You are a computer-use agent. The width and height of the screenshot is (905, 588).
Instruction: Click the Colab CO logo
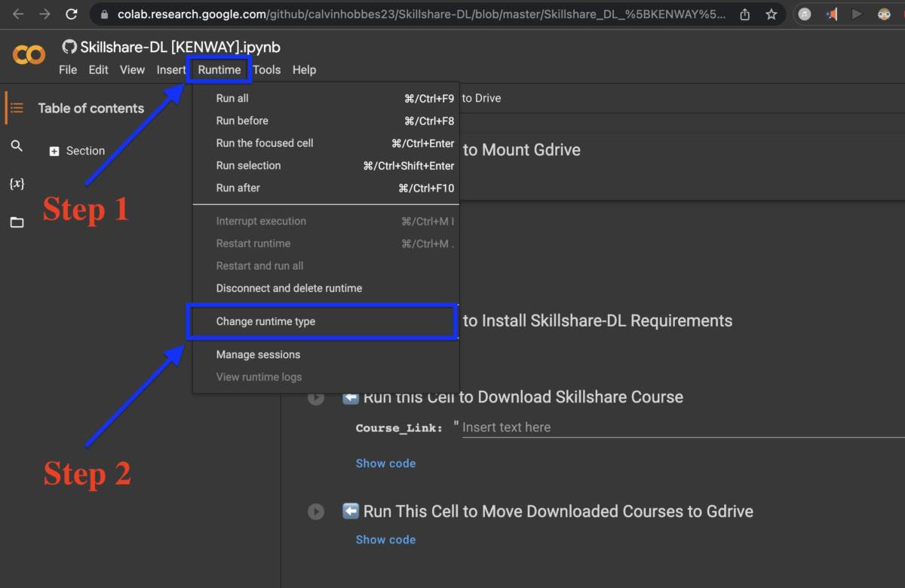(29, 54)
